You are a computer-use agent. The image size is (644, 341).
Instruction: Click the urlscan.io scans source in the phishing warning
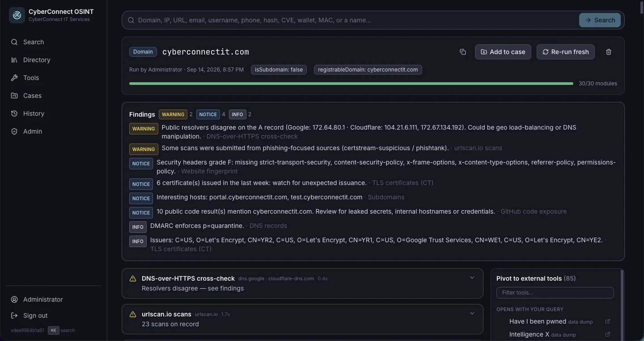tap(478, 148)
